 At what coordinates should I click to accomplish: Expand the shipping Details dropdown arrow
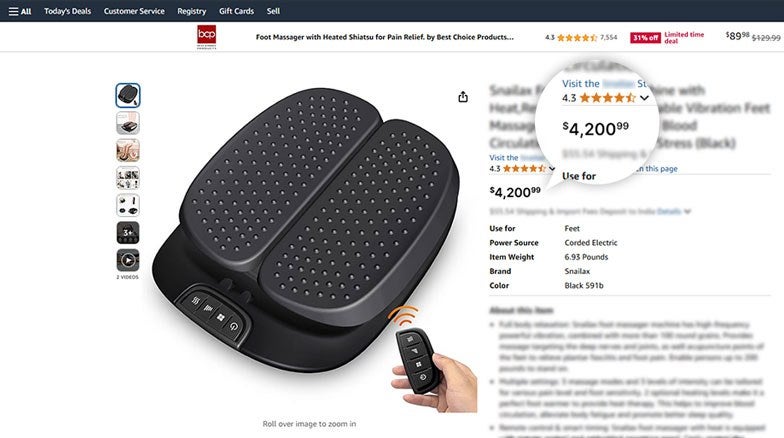tap(688, 212)
